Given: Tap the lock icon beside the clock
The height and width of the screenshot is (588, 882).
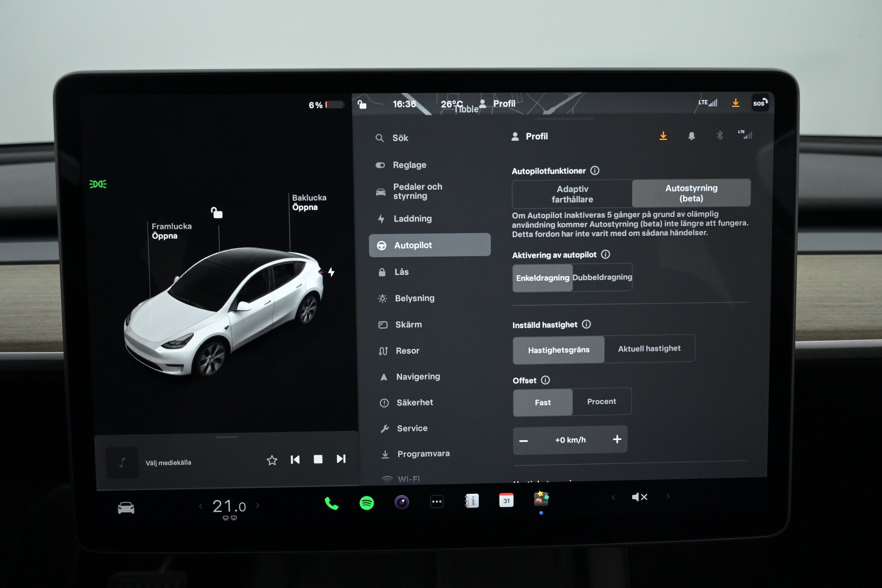Looking at the screenshot, I should (x=362, y=104).
